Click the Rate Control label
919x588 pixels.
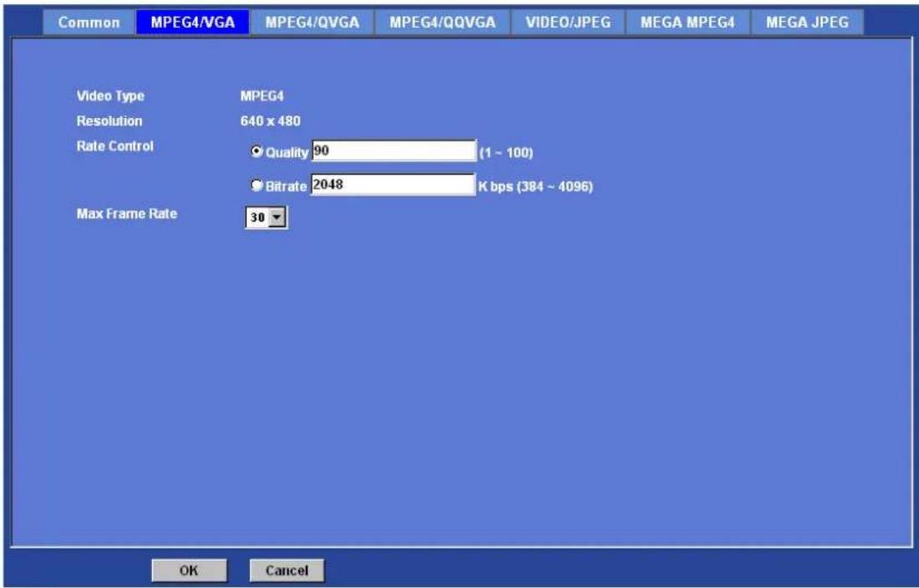(115, 146)
